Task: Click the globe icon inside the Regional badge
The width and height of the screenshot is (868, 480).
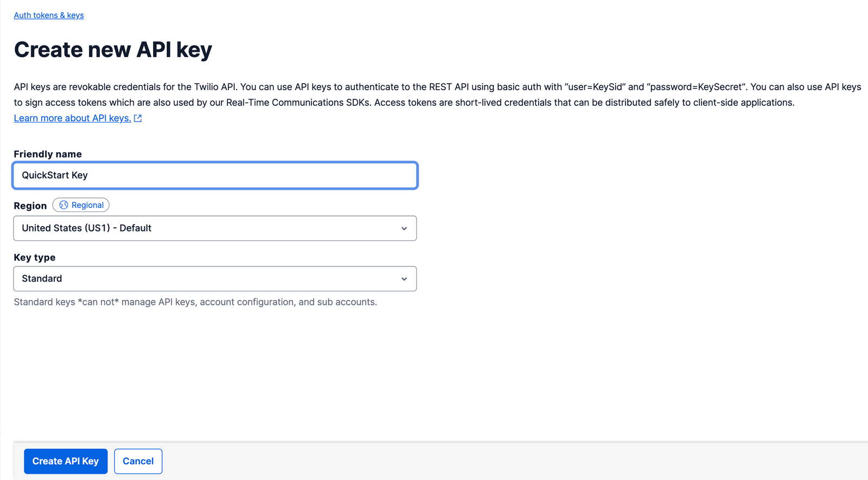Action: point(63,205)
